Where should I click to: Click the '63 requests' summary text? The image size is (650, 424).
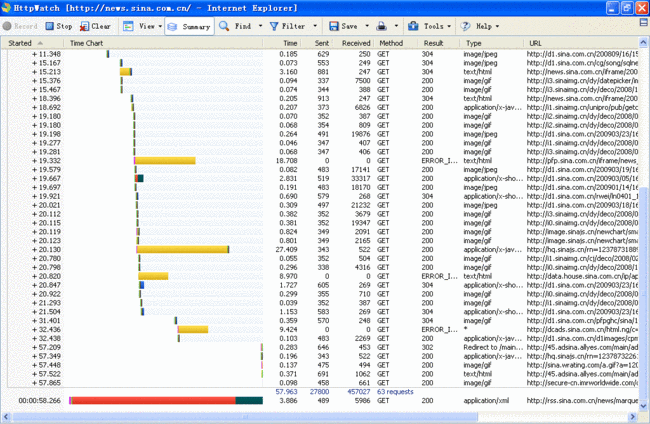(395, 392)
